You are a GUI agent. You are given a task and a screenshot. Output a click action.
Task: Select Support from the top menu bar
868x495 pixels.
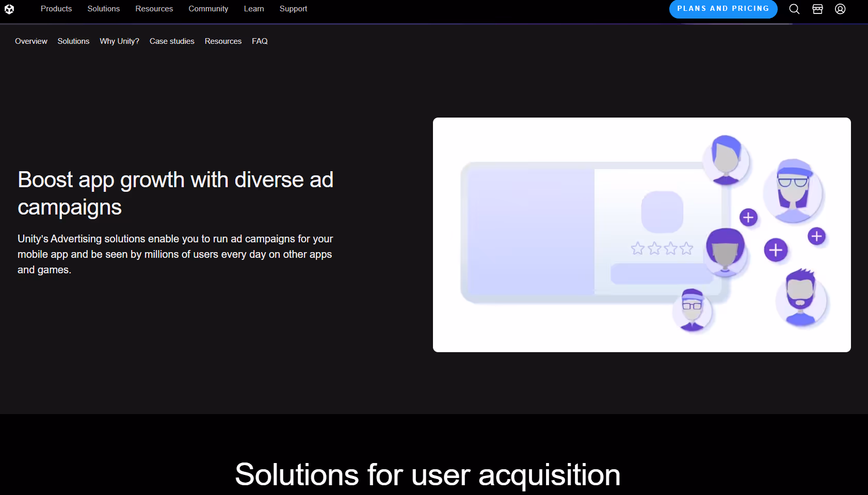pyautogui.click(x=293, y=9)
